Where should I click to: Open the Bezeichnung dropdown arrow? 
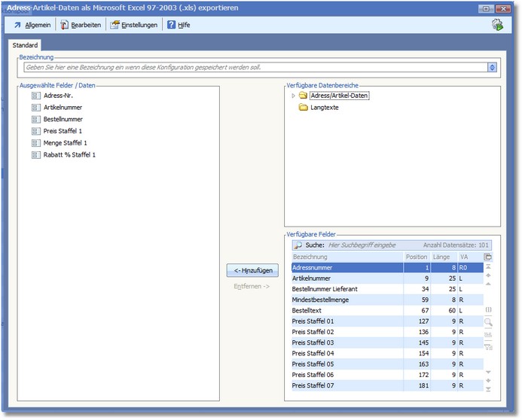click(492, 67)
